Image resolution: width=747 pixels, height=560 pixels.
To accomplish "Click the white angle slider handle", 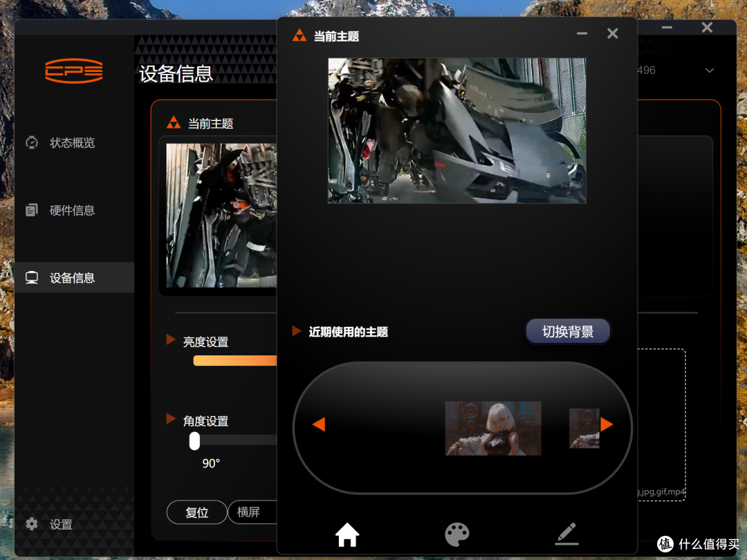I will pos(194,441).
